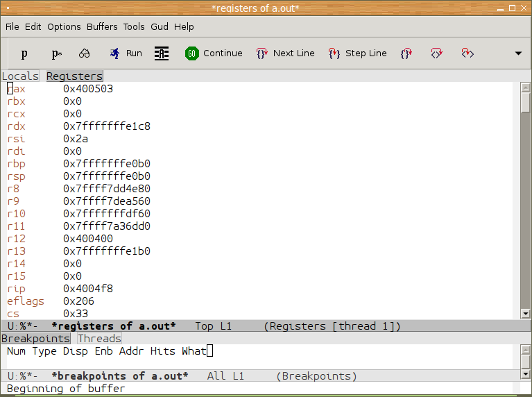Click scroll-up arrow of breakpoints scrollbar
532x397 pixels.
coord(525,350)
